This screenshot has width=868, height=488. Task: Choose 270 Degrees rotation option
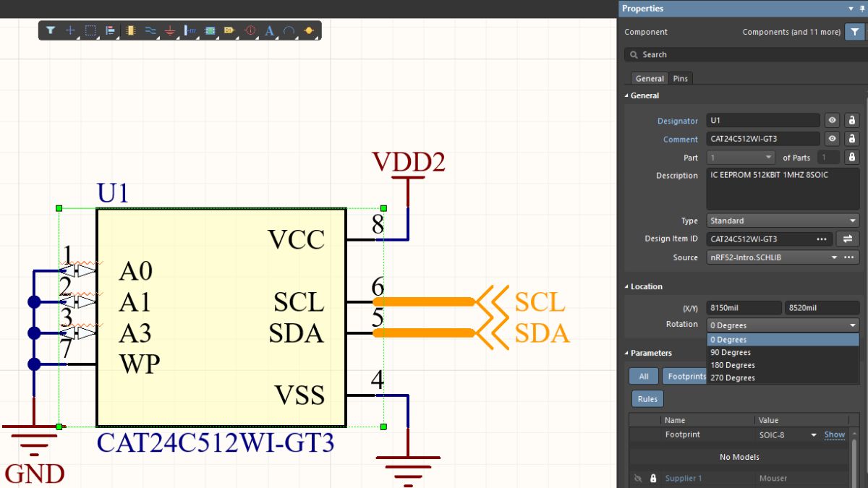click(783, 377)
